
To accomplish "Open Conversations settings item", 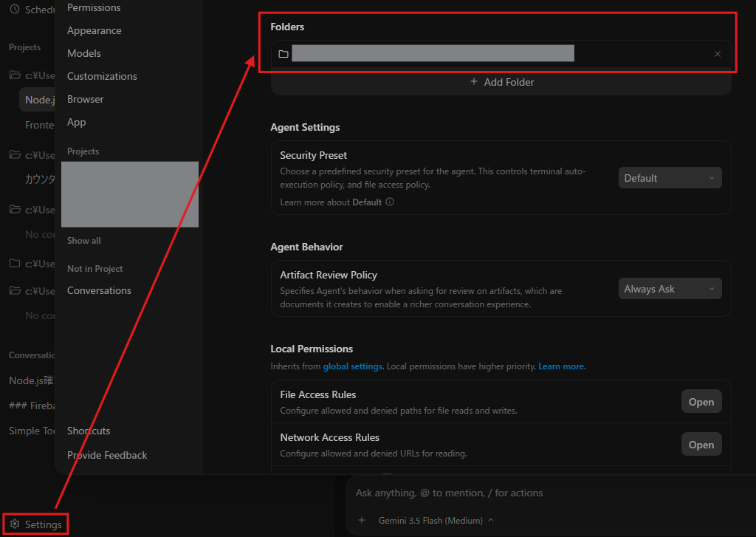I will point(99,290).
